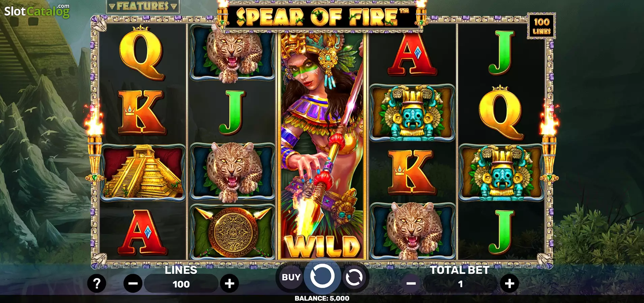Click the golden pyramid symbol

click(x=143, y=172)
